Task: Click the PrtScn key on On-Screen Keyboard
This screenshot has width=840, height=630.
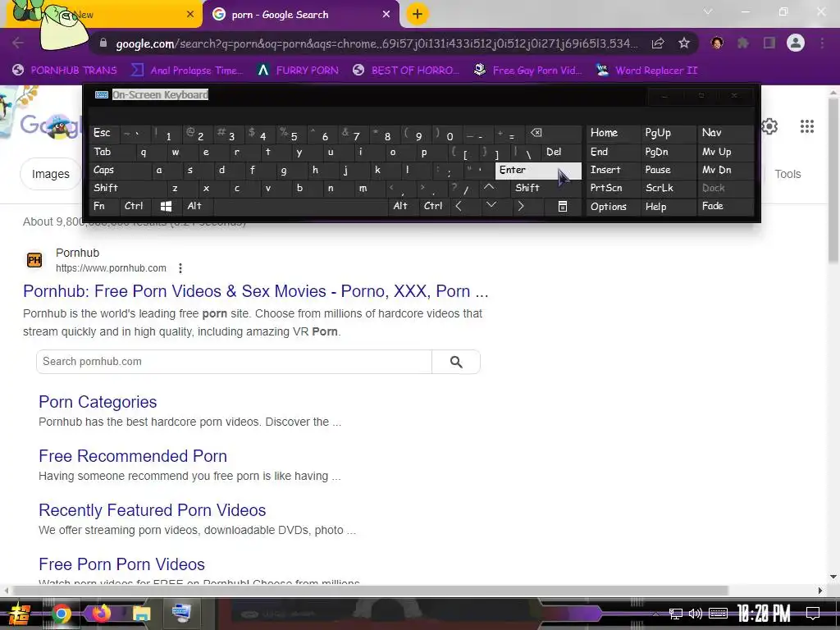Action: [x=613, y=188]
